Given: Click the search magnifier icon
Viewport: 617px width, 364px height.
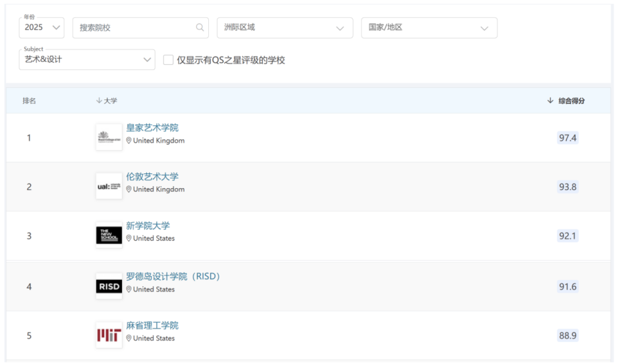Looking at the screenshot, I should (x=200, y=27).
